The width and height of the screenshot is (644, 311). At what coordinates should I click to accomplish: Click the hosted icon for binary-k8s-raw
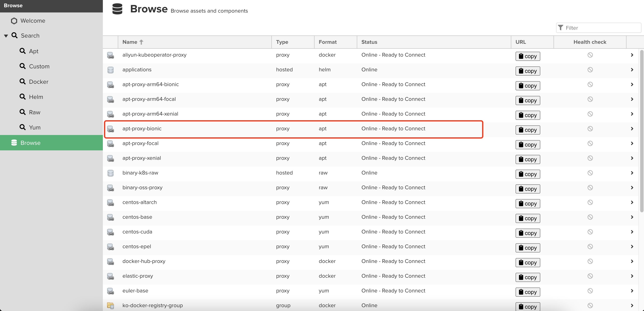click(x=111, y=173)
